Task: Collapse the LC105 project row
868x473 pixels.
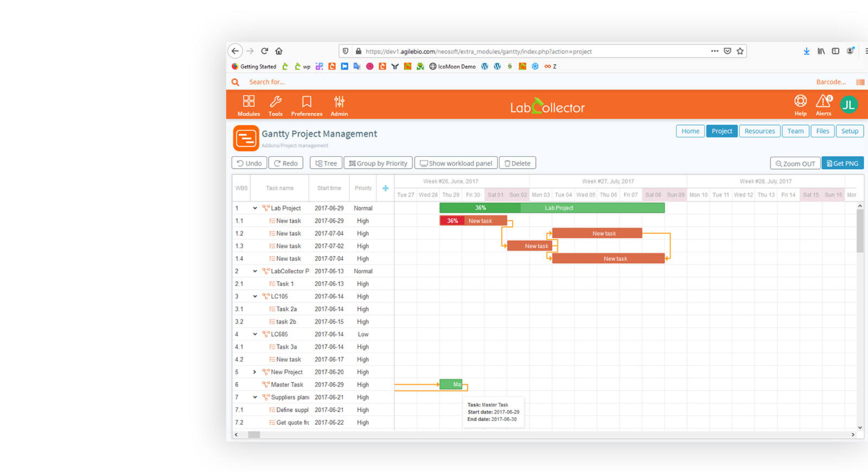Action: click(254, 297)
